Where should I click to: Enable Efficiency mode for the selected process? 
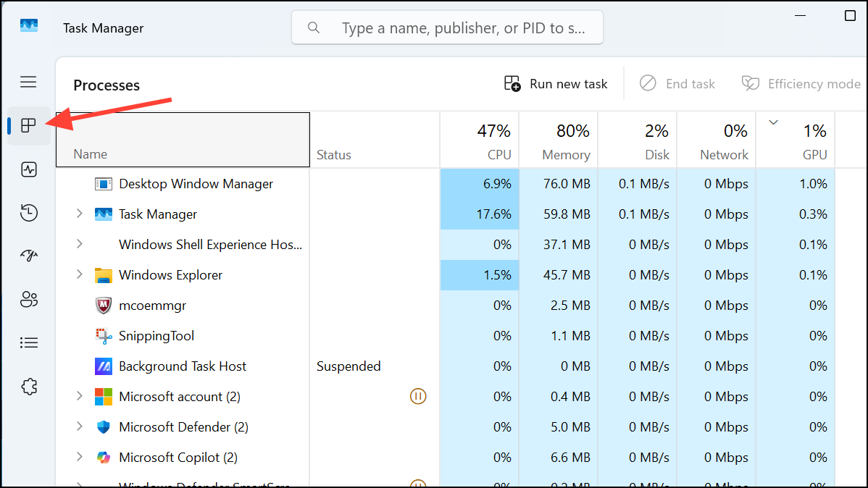[801, 83]
